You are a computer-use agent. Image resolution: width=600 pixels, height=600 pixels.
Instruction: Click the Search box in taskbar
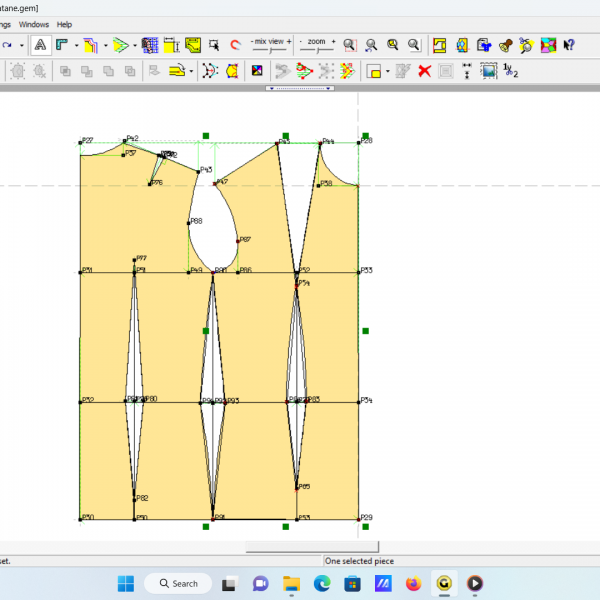click(x=178, y=583)
